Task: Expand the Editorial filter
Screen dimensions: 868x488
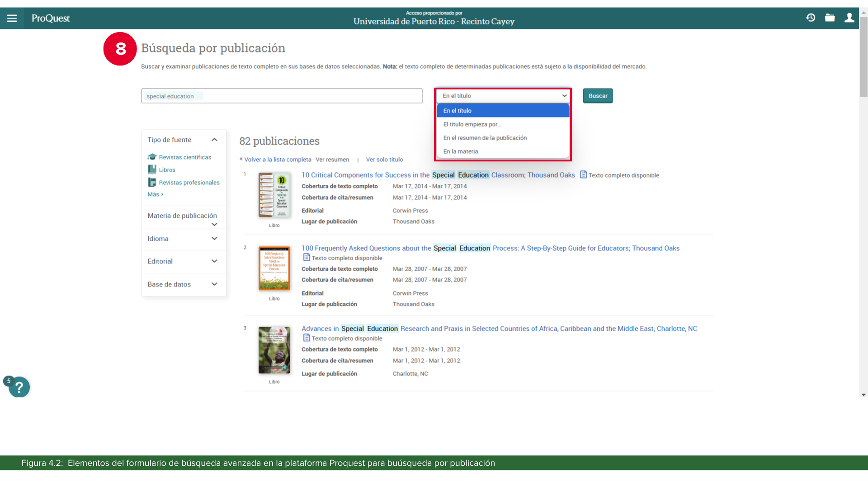Action: click(x=214, y=261)
